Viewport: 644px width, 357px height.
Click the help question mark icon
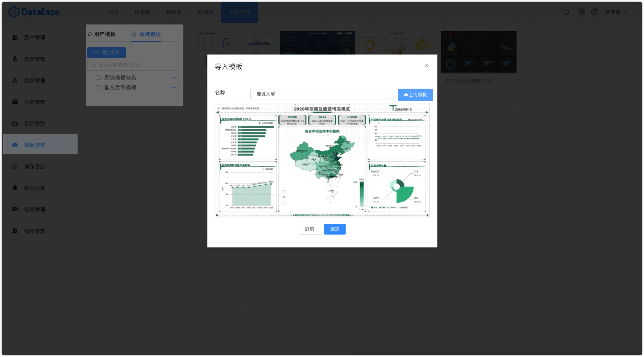pos(595,12)
